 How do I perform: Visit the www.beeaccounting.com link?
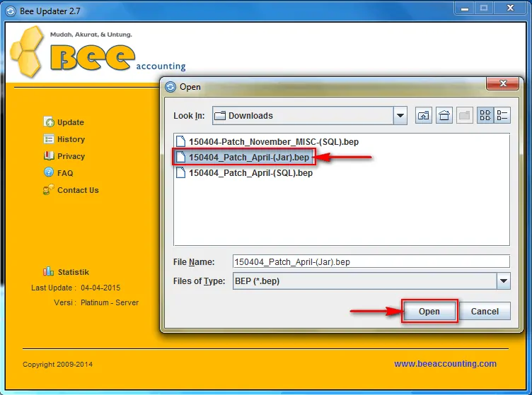(x=445, y=364)
